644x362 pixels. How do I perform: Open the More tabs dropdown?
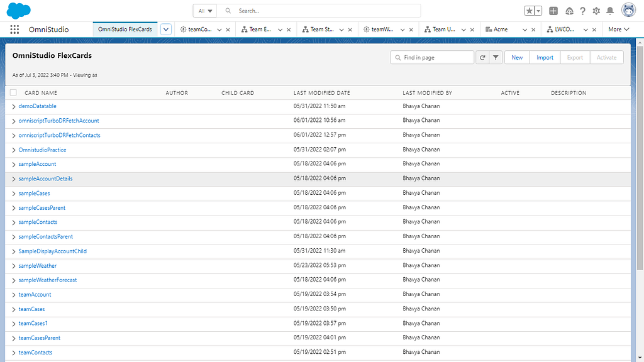click(x=619, y=29)
